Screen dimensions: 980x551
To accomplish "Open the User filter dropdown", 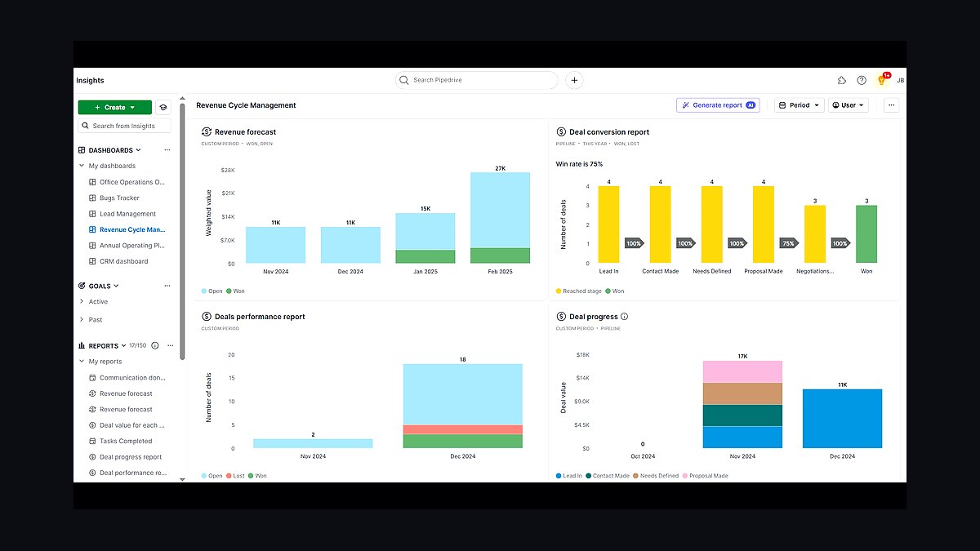I will tap(849, 105).
